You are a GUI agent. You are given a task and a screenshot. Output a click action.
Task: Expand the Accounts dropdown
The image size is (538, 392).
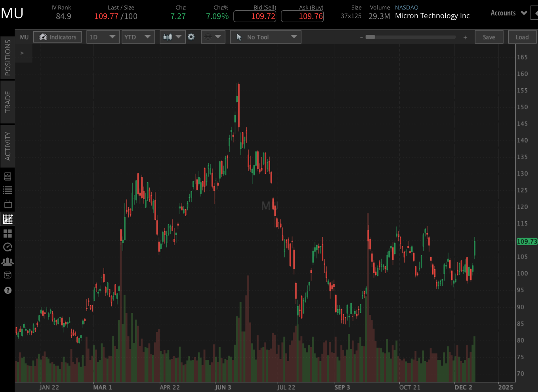tap(508, 13)
